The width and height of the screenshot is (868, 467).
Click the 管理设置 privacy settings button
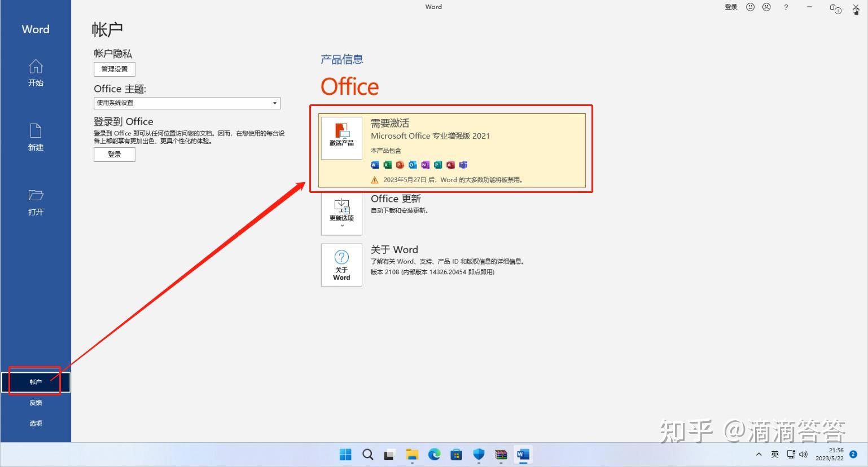[x=114, y=69]
